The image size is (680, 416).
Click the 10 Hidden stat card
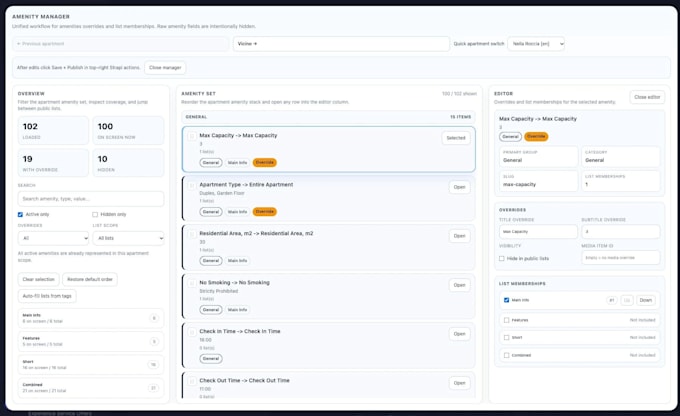[128, 163]
